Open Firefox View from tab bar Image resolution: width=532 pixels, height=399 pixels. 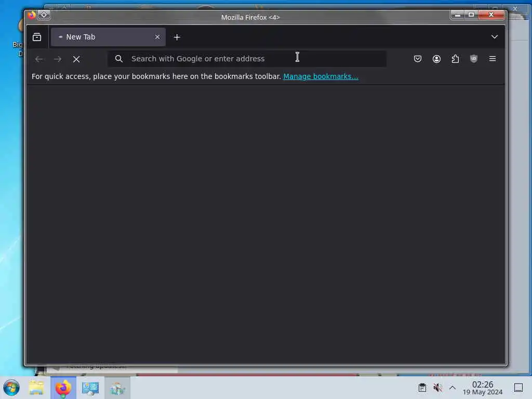37,37
